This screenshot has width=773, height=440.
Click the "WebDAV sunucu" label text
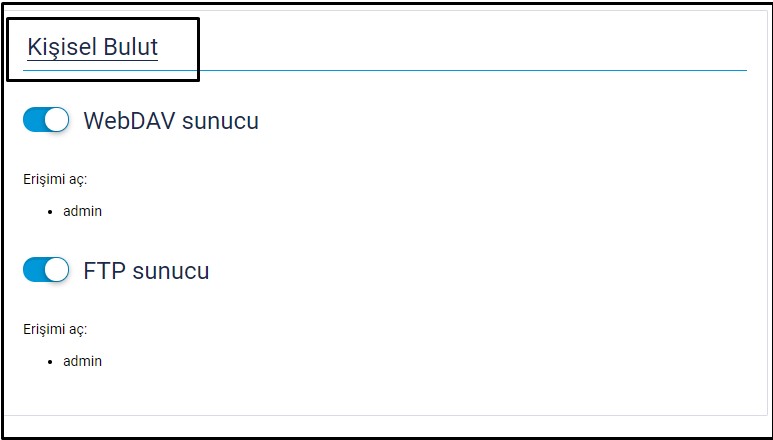click(171, 121)
